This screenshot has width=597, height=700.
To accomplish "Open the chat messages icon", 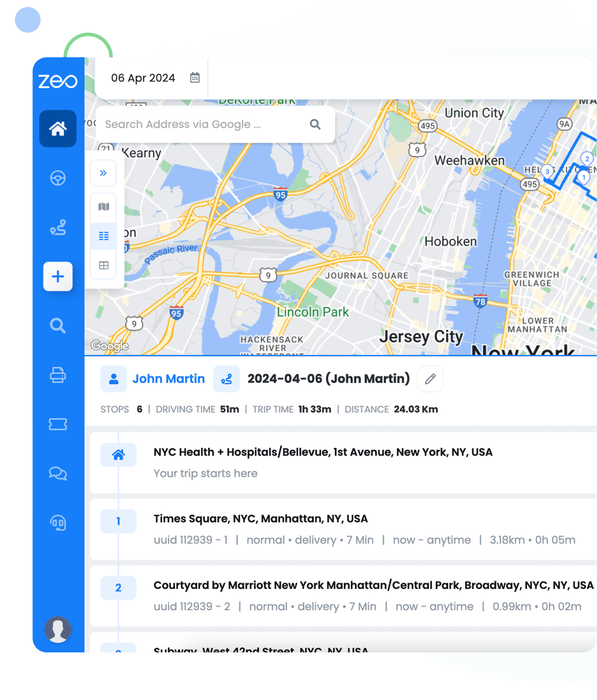I will [x=58, y=473].
